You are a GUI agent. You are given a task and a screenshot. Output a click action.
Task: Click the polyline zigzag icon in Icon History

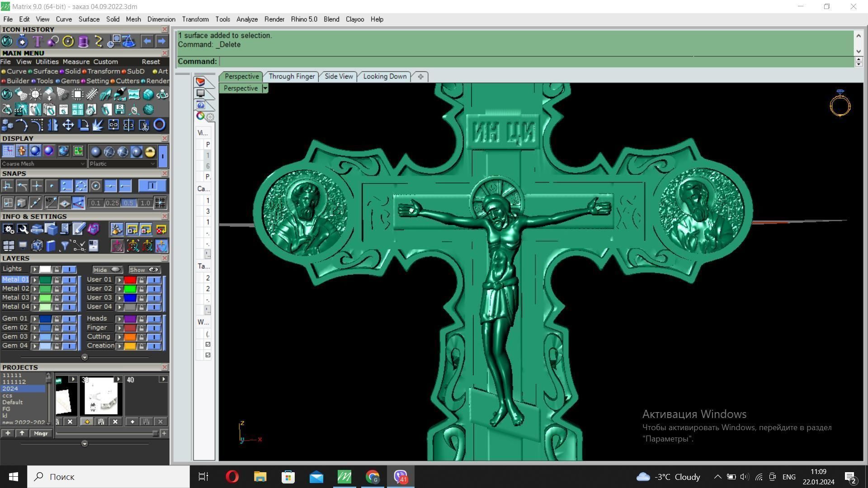pyautogui.click(x=99, y=42)
